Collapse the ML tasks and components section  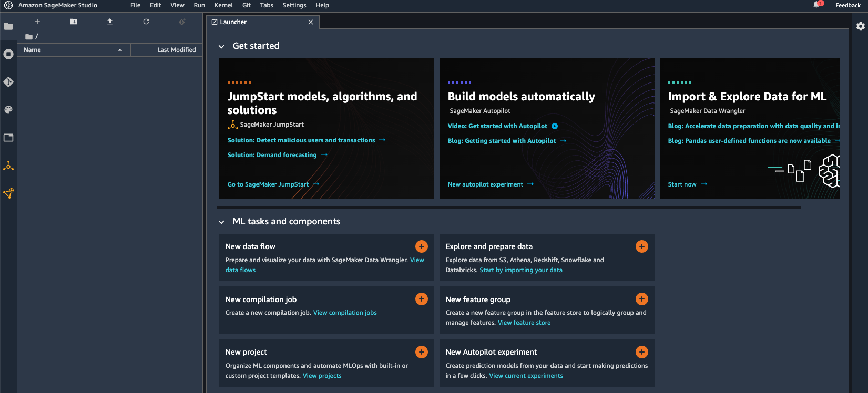(x=221, y=222)
